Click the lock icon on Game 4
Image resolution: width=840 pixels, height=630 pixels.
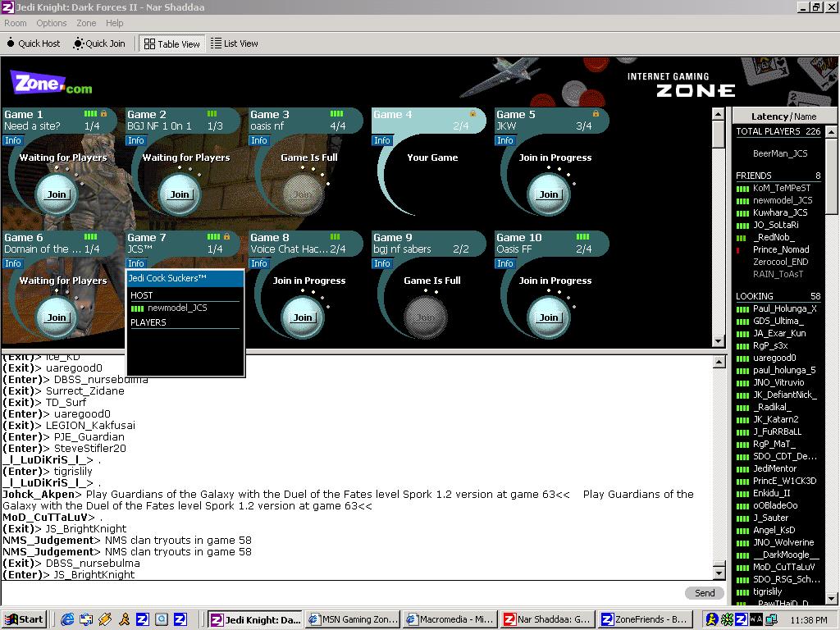tap(473, 113)
